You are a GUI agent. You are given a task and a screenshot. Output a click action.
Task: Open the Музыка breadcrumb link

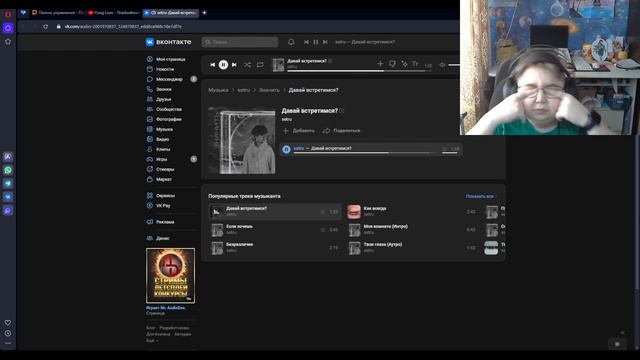[x=218, y=90]
